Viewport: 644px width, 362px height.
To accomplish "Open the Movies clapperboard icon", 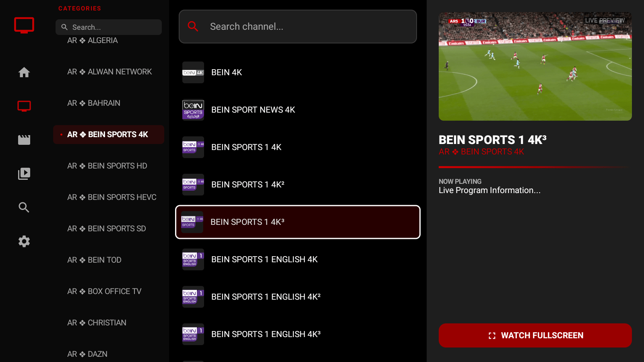I will pyautogui.click(x=24, y=140).
